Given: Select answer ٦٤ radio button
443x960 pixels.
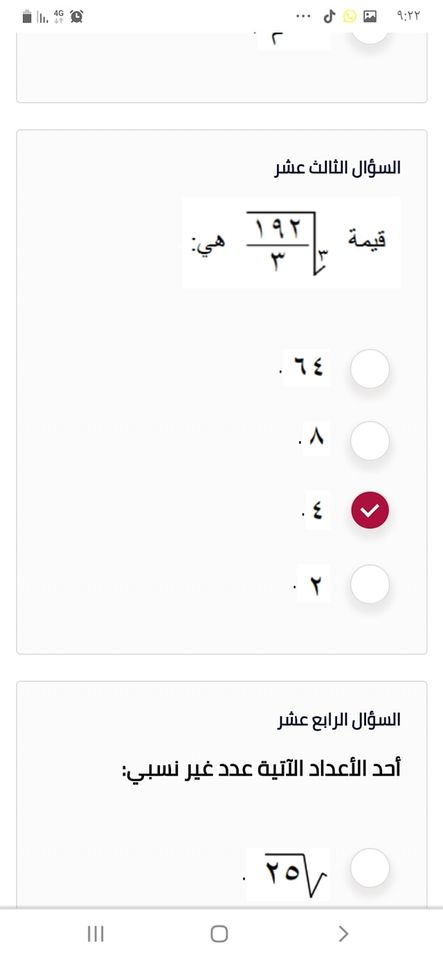Looking at the screenshot, I should pyautogui.click(x=370, y=369).
